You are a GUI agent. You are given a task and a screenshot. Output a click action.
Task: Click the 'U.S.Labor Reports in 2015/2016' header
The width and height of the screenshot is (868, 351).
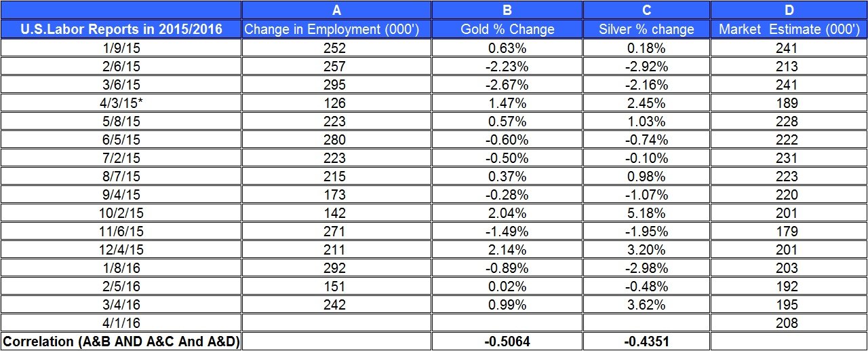point(121,29)
